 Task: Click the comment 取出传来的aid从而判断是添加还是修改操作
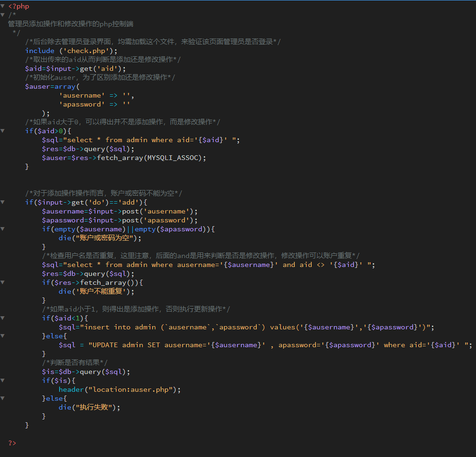(103, 60)
